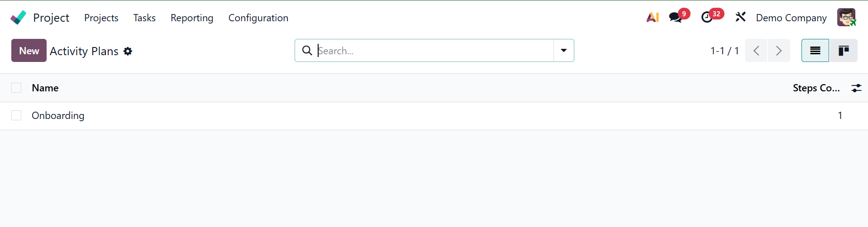The image size is (868, 227).
Task: Switch to List view
Action: coord(815,51)
